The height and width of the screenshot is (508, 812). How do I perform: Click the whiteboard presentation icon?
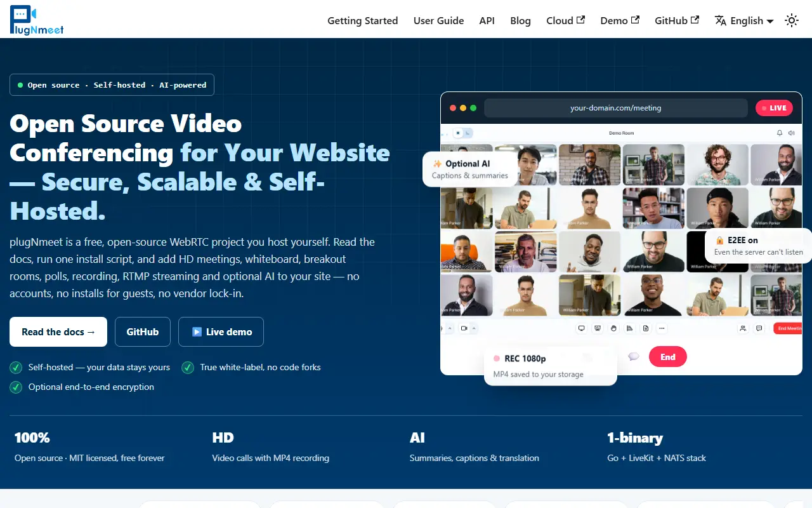(598, 328)
